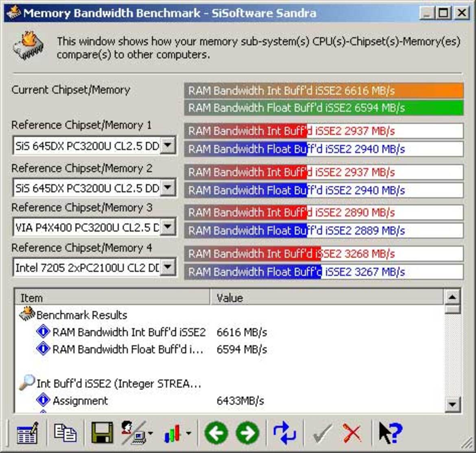Screen dimensions: 476x453
Task: Click the copy to clipboard icon
Action: pos(65,433)
